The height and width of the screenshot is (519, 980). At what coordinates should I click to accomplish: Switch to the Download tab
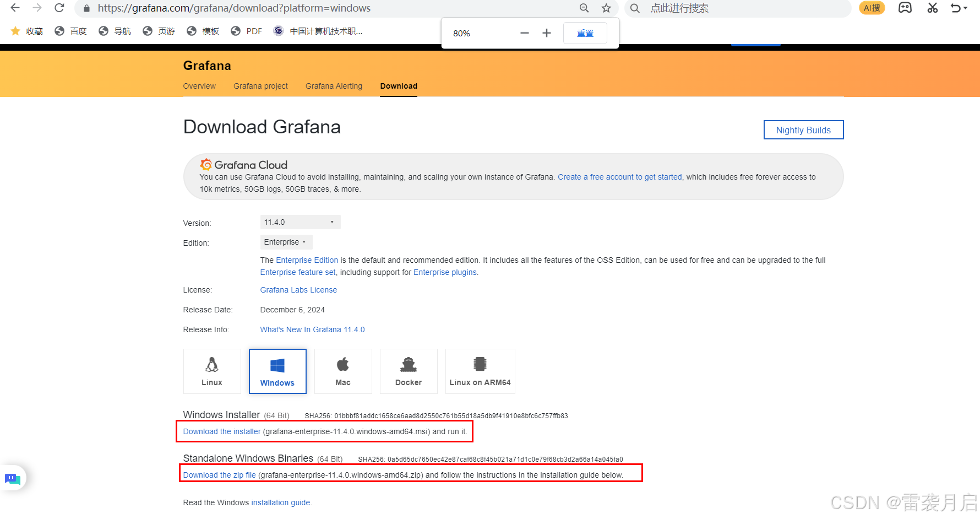click(399, 86)
